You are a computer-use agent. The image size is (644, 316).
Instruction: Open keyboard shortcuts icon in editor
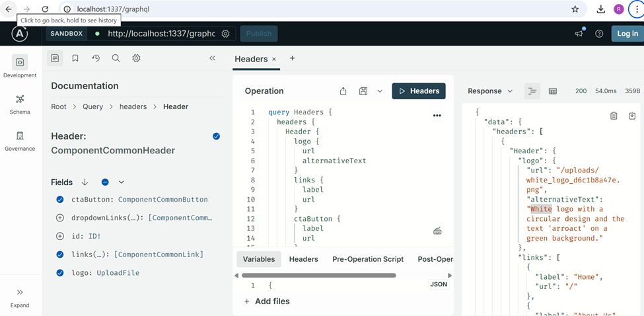click(437, 231)
